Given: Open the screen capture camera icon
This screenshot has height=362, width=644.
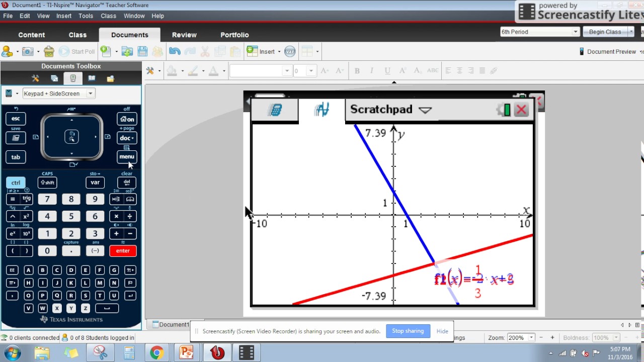Looking at the screenshot, I should tap(28, 51).
